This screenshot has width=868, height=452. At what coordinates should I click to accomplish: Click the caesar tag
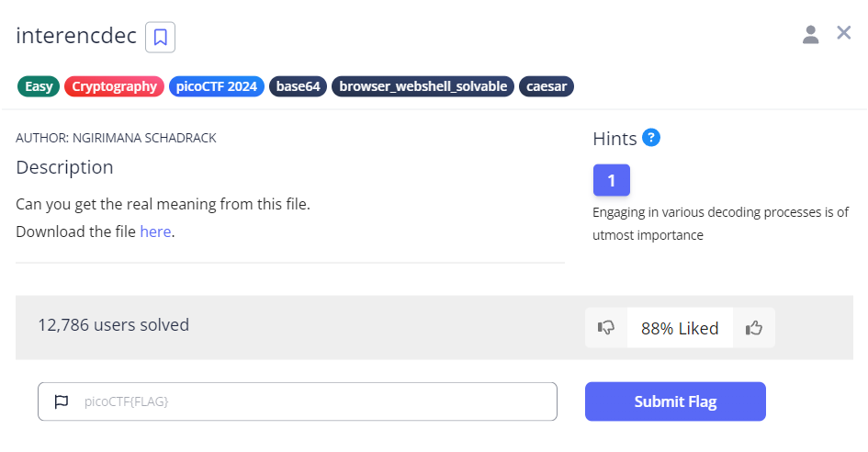547,86
